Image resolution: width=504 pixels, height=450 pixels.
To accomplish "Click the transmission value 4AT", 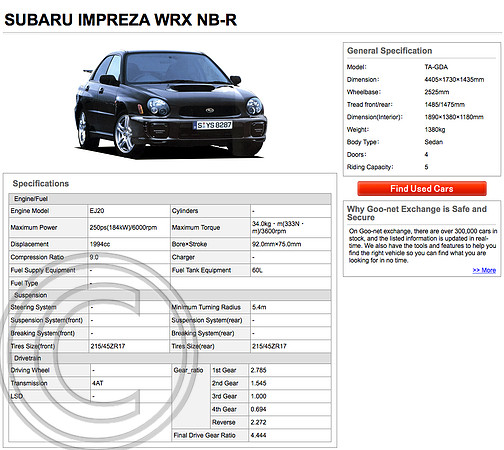I will click(98, 383).
